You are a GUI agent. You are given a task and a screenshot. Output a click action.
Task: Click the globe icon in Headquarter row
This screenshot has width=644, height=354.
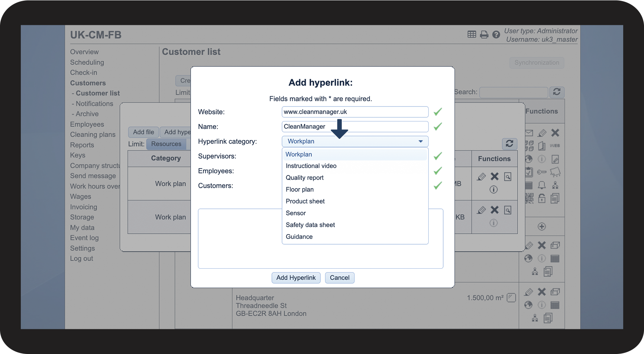coord(528,305)
